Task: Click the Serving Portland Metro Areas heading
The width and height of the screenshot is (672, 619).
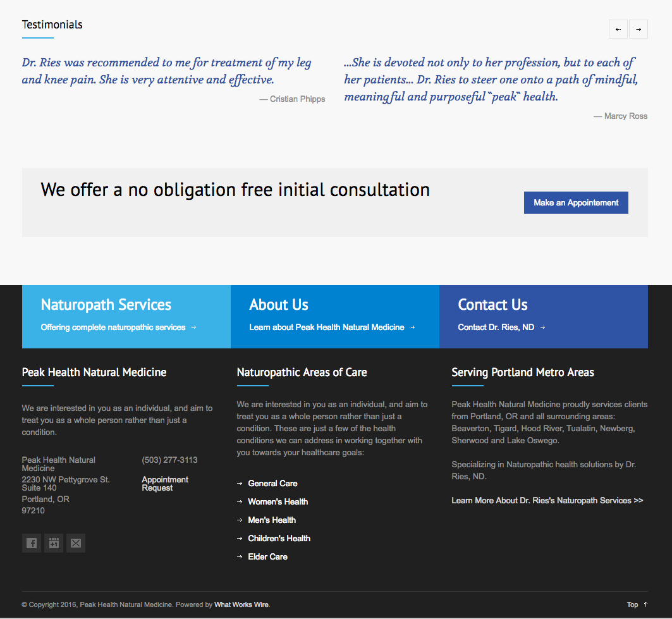Action: pos(522,372)
